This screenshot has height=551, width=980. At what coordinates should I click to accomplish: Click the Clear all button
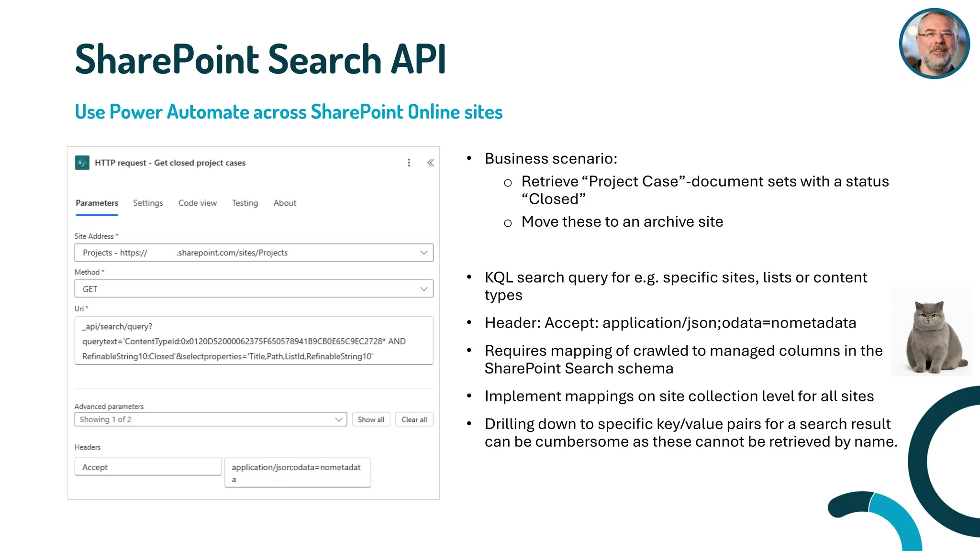[x=414, y=419]
